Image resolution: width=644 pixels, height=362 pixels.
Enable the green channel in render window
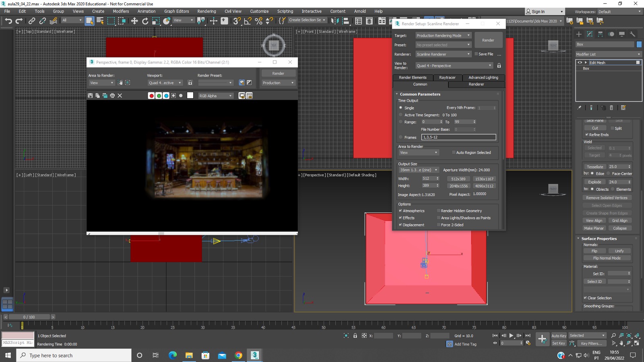click(x=159, y=96)
